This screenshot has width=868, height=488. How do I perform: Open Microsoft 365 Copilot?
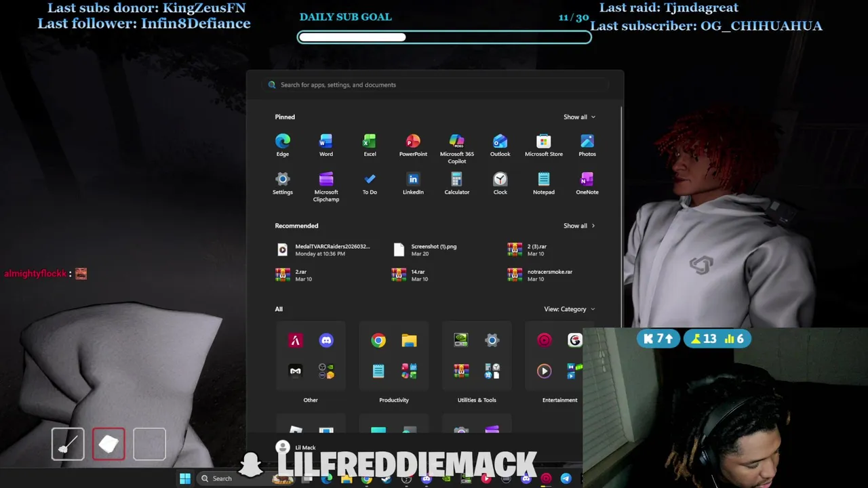tap(456, 148)
